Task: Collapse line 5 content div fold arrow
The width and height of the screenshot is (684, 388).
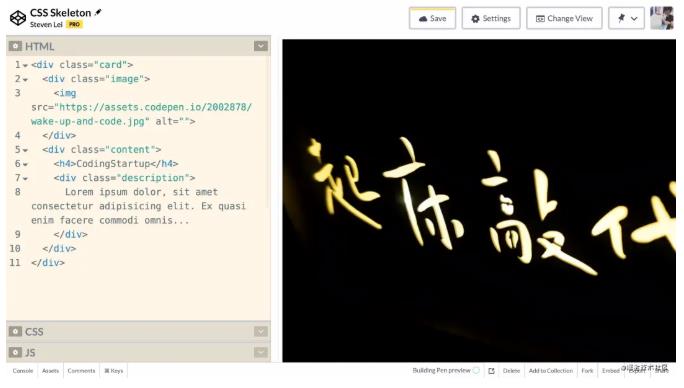Action: click(25, 150)
